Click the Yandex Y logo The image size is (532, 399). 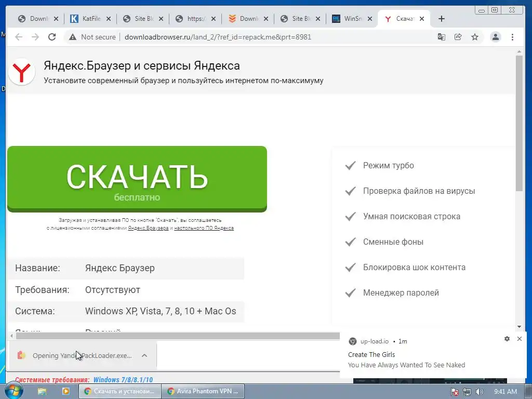click(22, 72)
